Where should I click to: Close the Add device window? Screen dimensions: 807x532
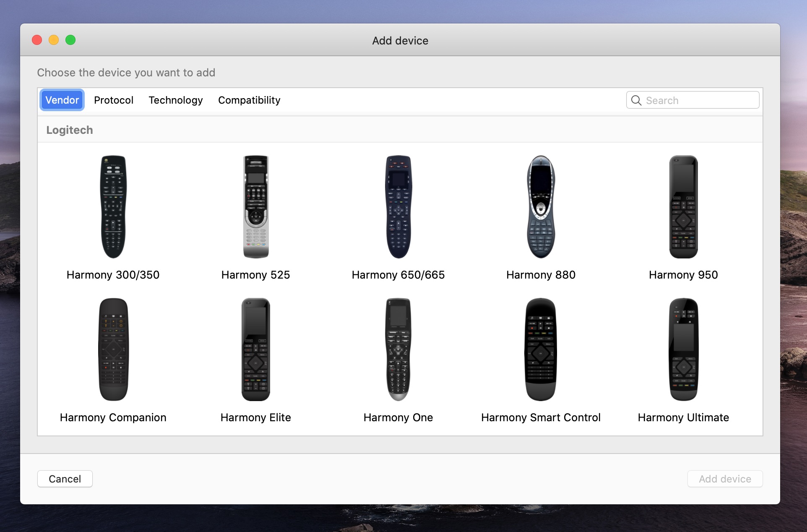tap(37, 40)
